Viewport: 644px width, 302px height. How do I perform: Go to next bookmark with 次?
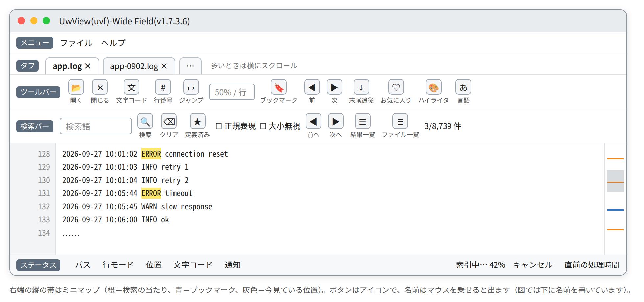click(x=334, y=87)
